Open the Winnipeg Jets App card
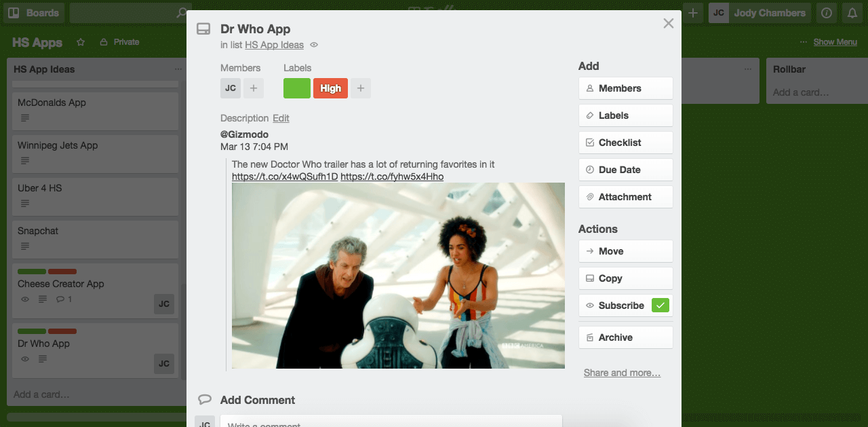 (x=96, y=154)
